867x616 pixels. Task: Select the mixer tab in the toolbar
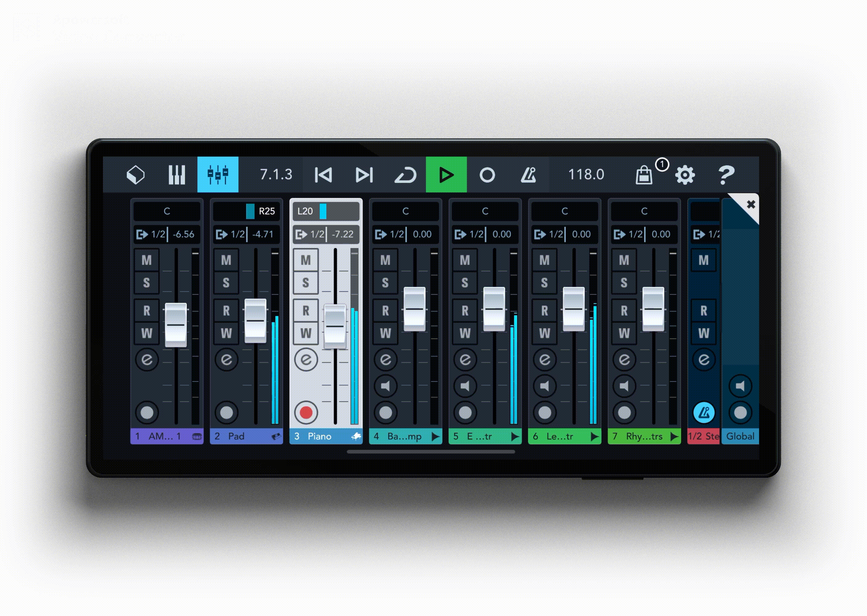(218, 175)
